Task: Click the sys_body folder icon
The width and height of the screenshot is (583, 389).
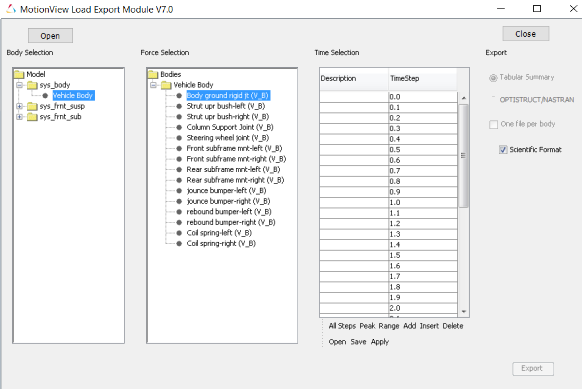Action: [32, 85]
